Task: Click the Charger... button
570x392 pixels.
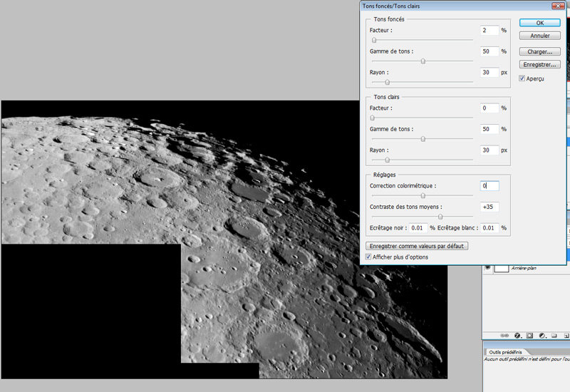Action: tap(540, 51)
